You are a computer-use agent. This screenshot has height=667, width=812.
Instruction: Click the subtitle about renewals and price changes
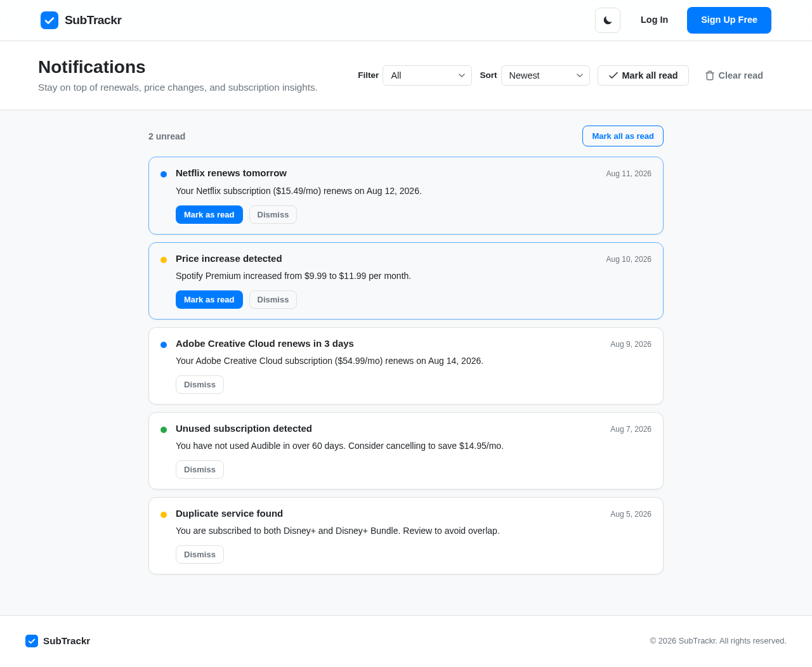tap(178, 87)
